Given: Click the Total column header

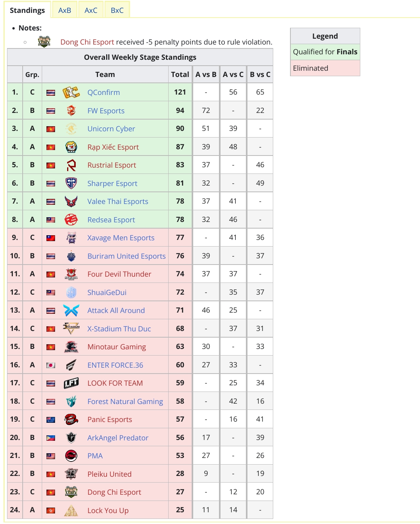Looking at the screenshot, I should pyautogui.click(x=180, y=75).
